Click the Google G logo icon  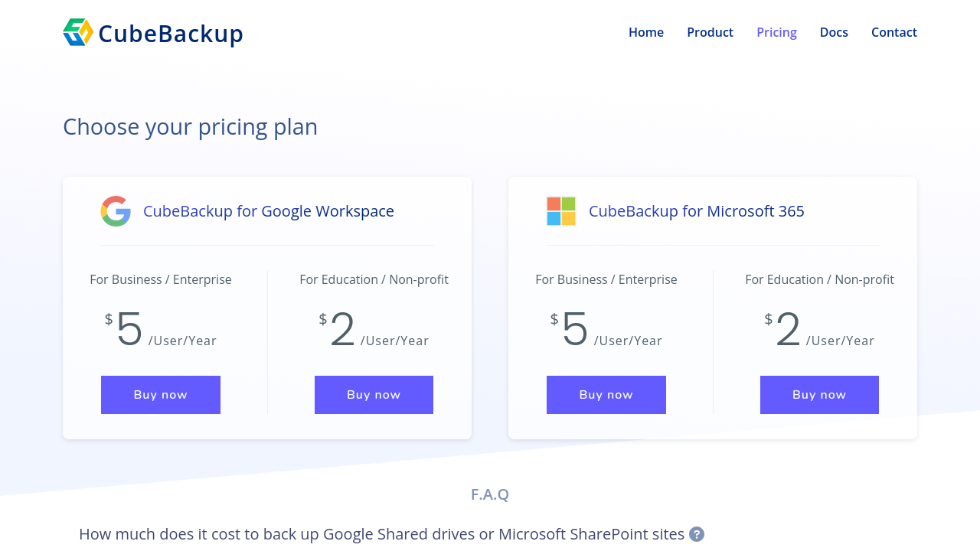(x=116, y=211)
